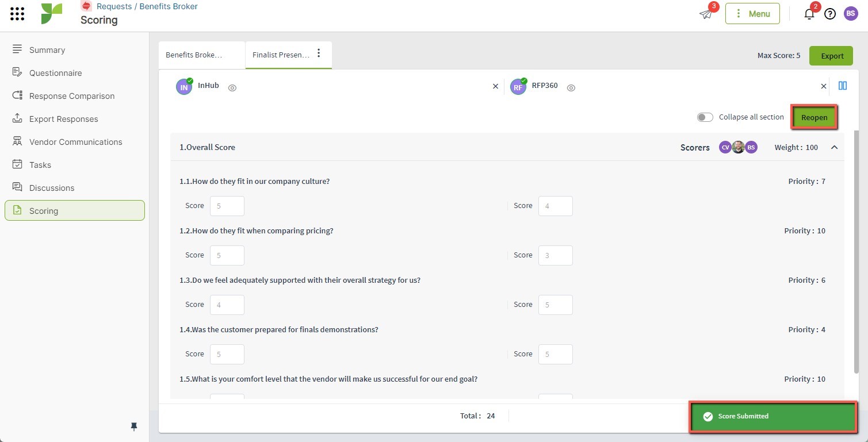Click the RFP360 score field for question 1.4
Image resolution: width=868 pixels, height=442 pixels.
(x=556, y=354)
